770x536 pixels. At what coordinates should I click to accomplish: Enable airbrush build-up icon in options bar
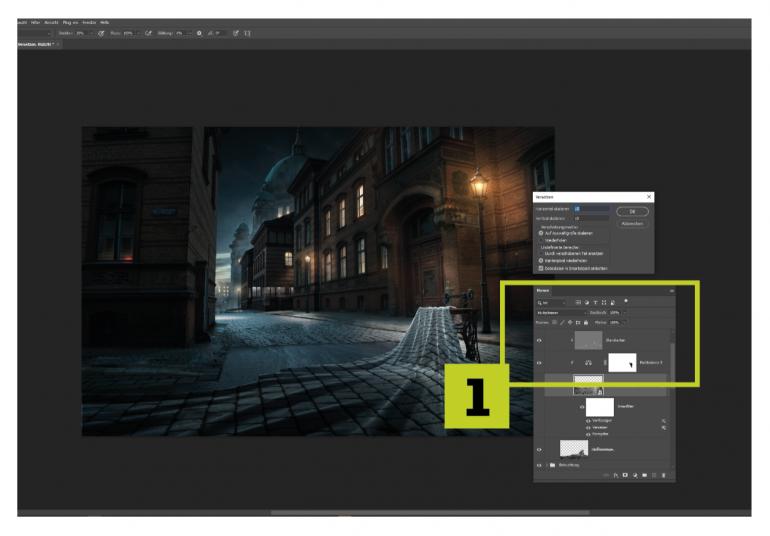tap(149, 33)
